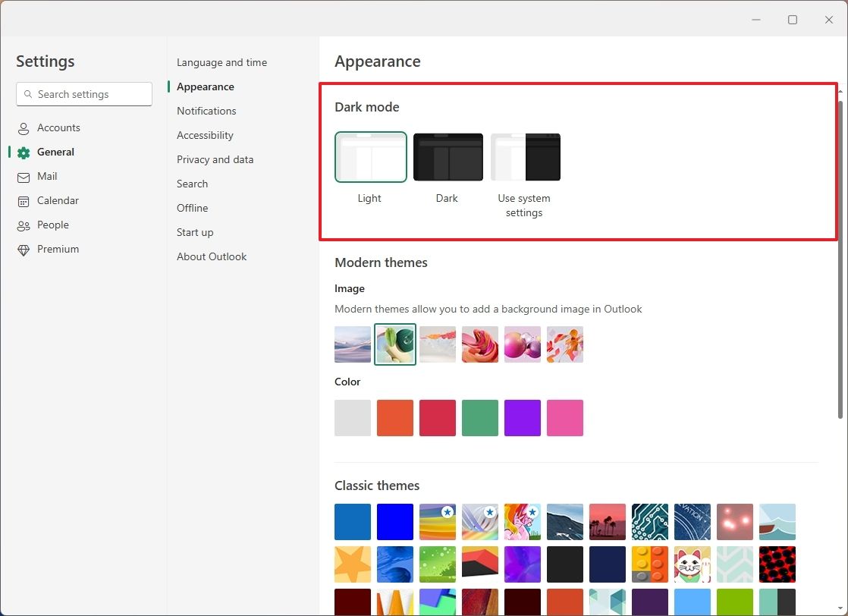Image resolution: width=848 pixels, height=616 pixels.
Task: Select the purple theme color swatch
Action: 523,418
